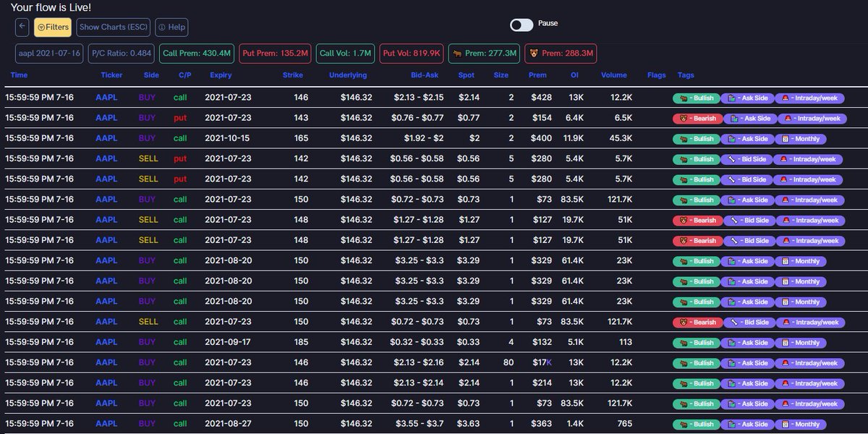Click the Tags column header

686,75
